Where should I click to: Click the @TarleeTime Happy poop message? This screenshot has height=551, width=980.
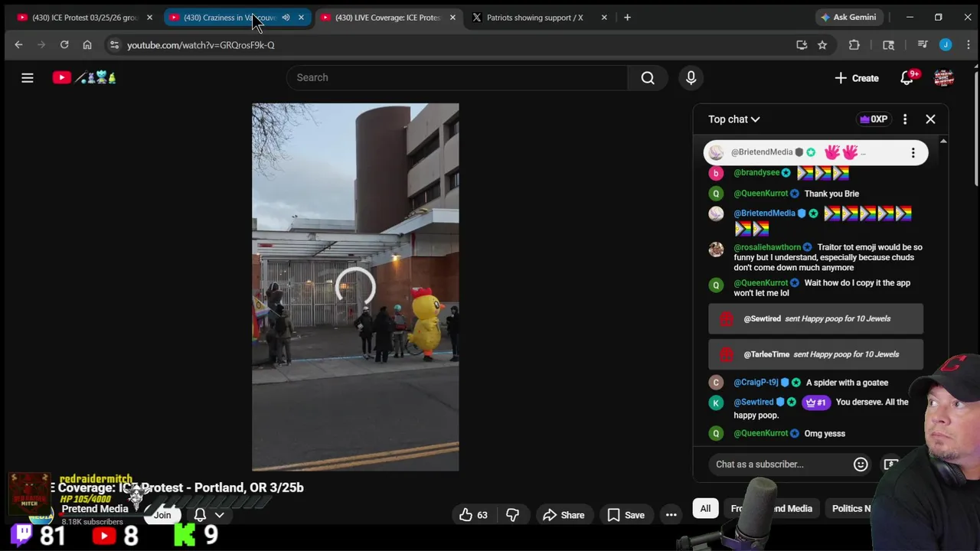(x=815, y=354)
